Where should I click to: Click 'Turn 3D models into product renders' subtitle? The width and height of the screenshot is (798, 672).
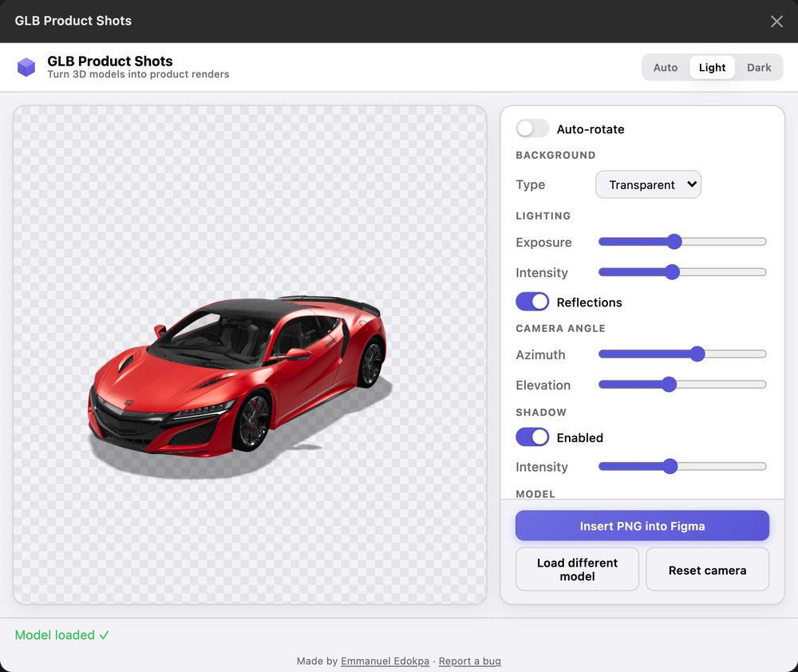pyautogui.click(x=138, y=74)
